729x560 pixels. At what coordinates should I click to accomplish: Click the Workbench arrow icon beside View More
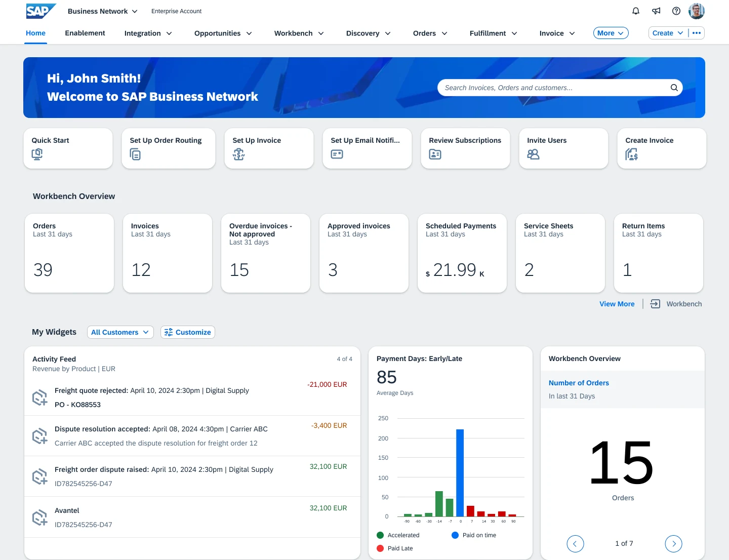pos(655,304)
